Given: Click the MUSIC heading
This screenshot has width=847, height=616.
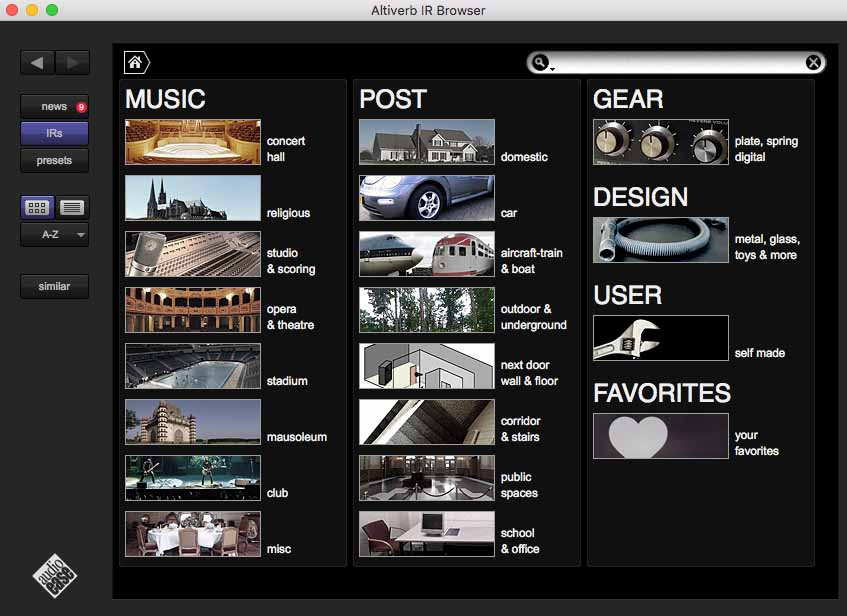Looking at the screenshot, I should pos(165,99).
